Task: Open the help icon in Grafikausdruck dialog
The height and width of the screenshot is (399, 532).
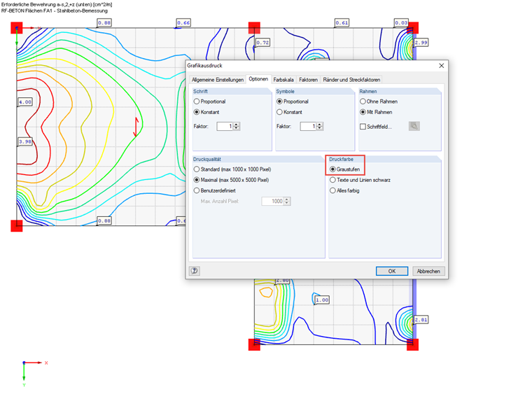Action: [x=195, y=271]
